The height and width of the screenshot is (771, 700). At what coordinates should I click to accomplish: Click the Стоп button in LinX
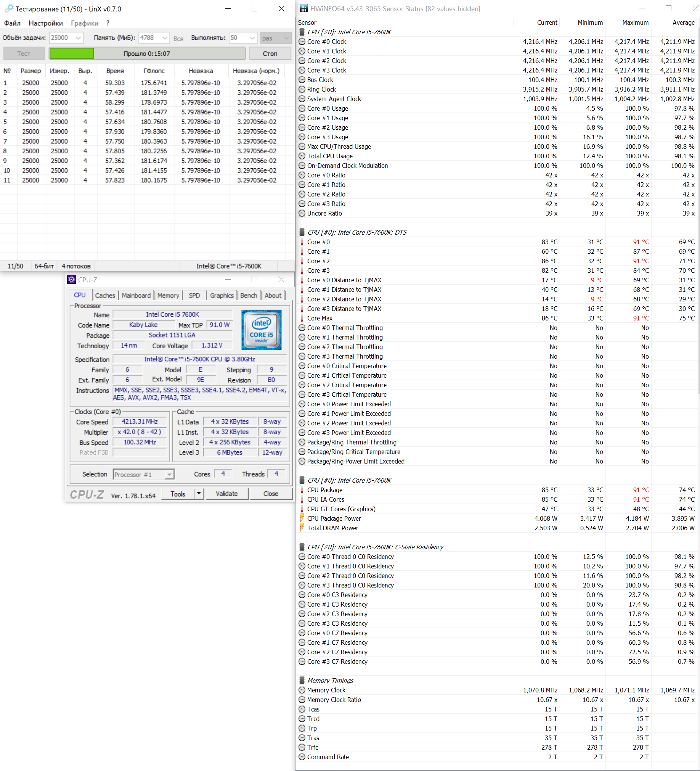(x=270, y=53)
